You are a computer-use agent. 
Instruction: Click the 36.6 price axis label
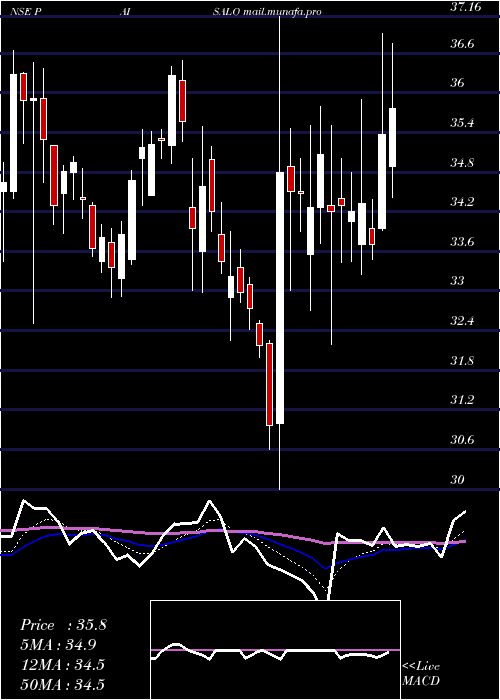(463, 44)
